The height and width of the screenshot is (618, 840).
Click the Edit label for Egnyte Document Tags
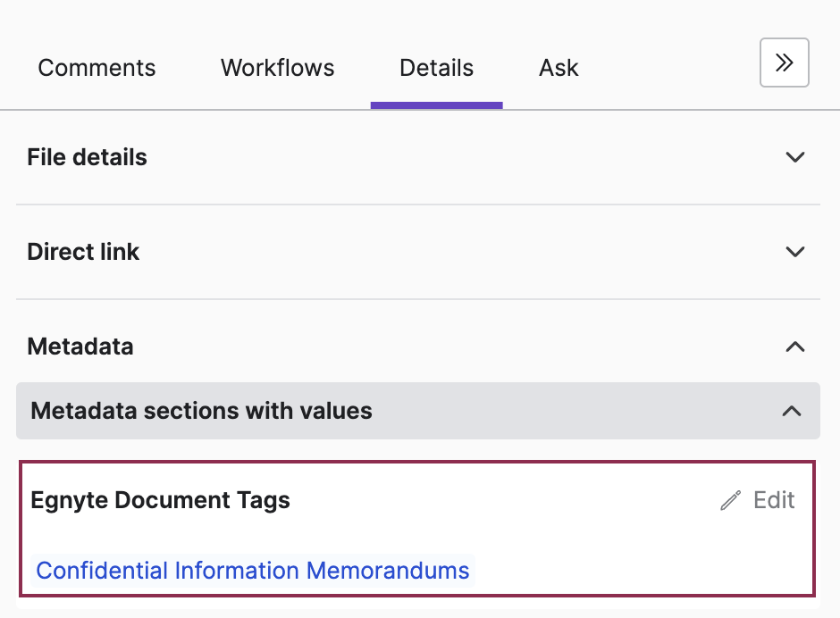tap(774, 500)
